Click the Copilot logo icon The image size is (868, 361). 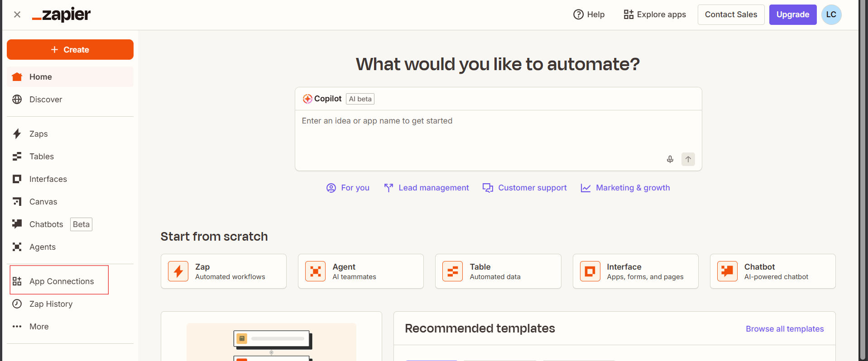pos(307,99)
